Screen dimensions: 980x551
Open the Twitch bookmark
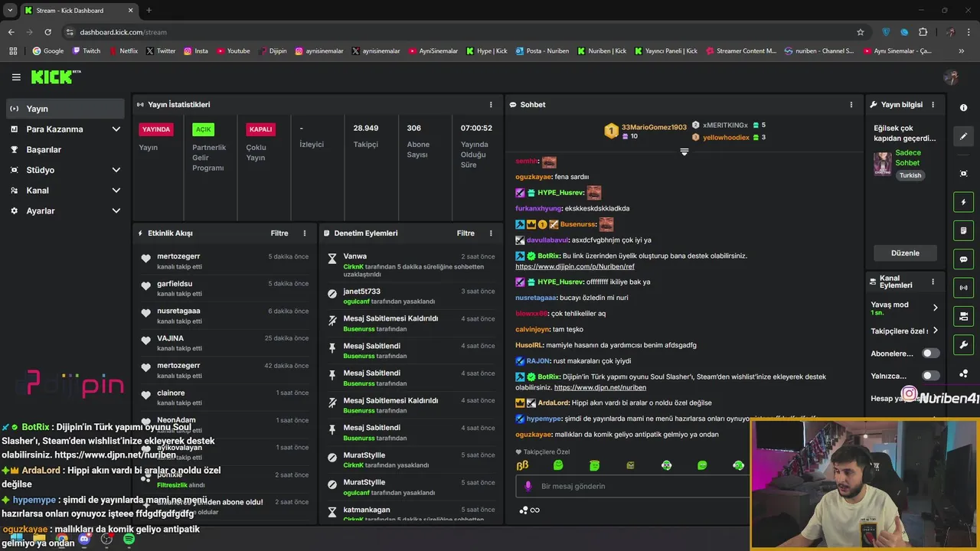(x=86, y=51)
